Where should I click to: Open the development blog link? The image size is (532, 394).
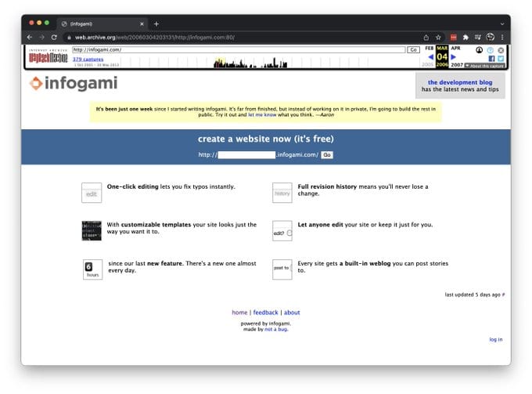click(460, 82)
